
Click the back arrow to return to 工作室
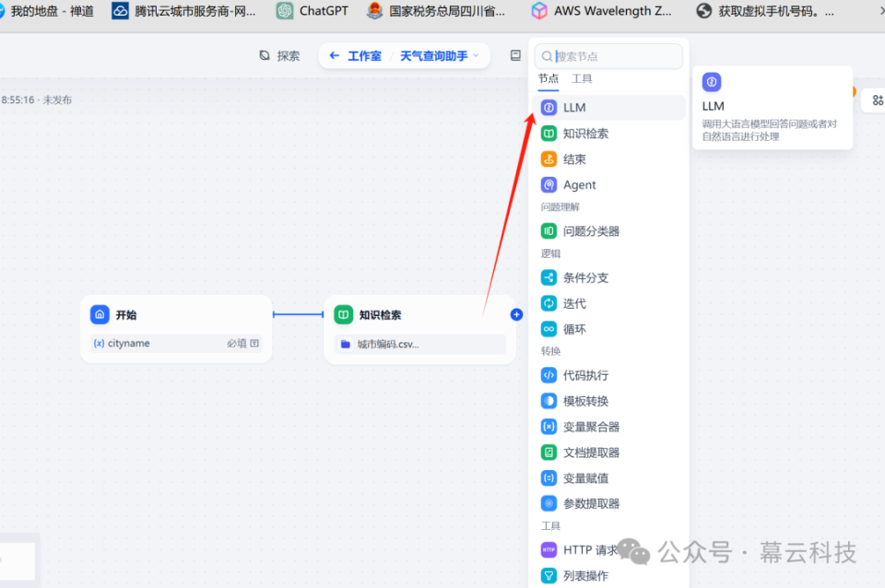334,55
